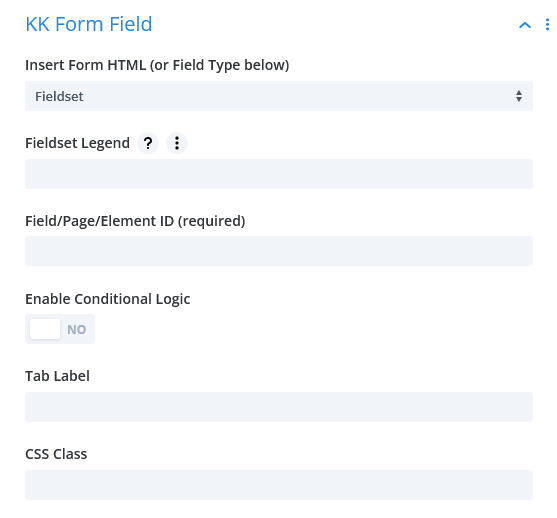Click the Field/Page/Element ID (required) label
This screenshot has width=557, height=518.
click(x=135, y=221)
